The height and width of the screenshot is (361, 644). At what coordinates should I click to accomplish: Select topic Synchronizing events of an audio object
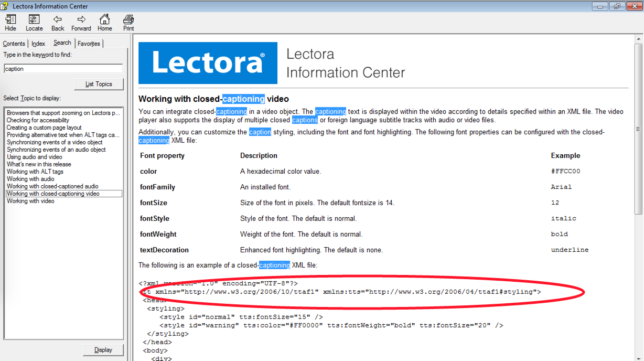[x=56, y=150]
